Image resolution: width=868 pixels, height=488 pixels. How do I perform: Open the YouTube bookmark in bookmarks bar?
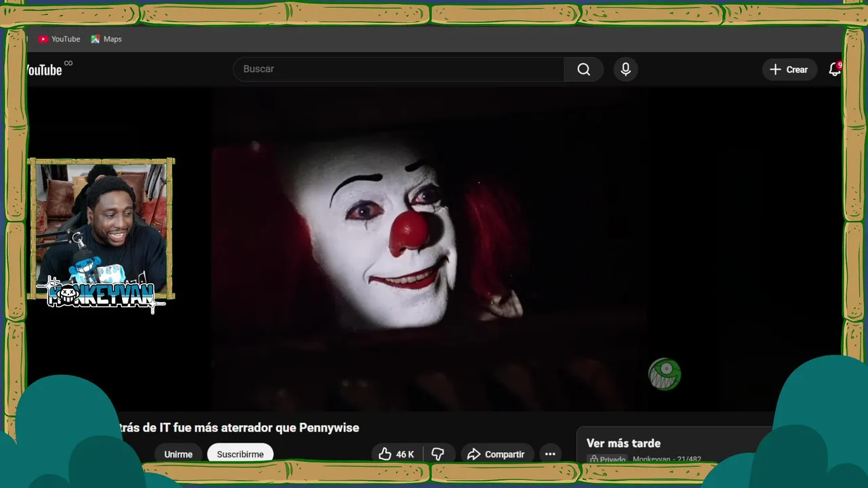point(59,39)
